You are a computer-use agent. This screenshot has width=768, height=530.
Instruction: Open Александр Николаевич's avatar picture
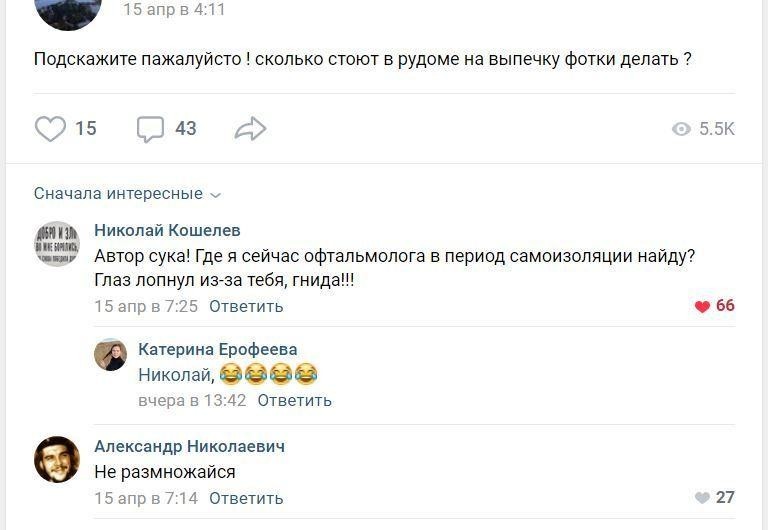coord(57,459)
